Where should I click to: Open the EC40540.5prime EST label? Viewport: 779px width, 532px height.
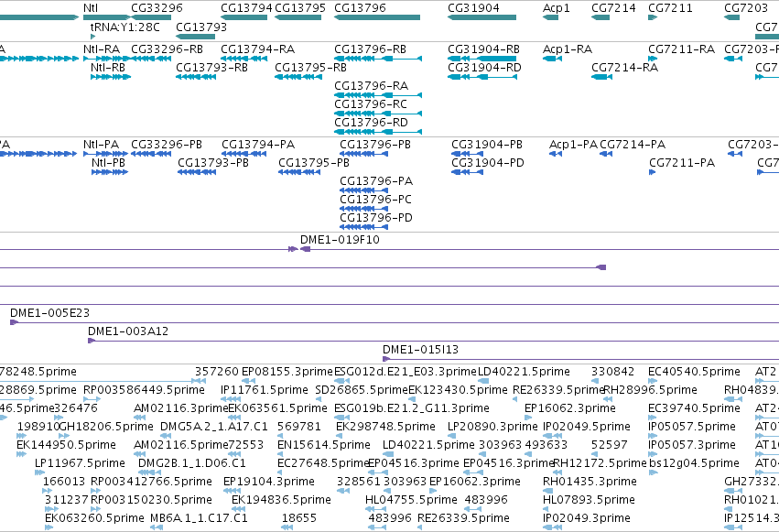click(x=694, y=372)
